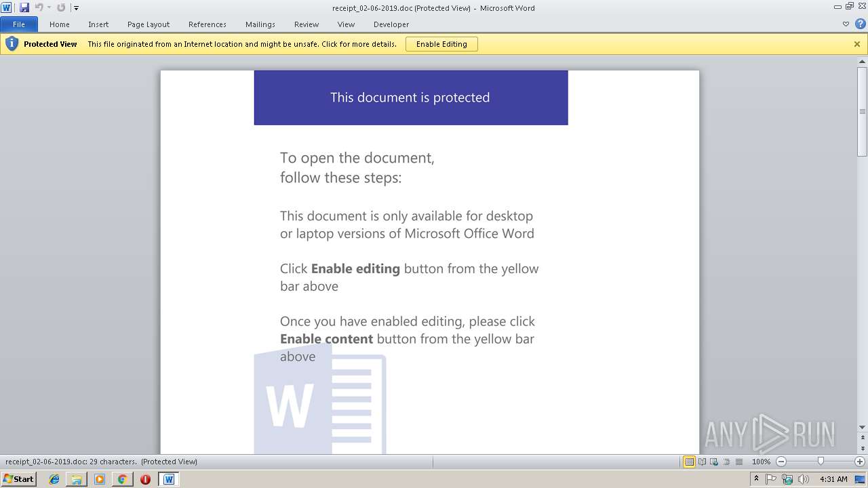Screen dimensions: 868x488
Task: Open Opera browser from taskbar
Action: (145, 479)
